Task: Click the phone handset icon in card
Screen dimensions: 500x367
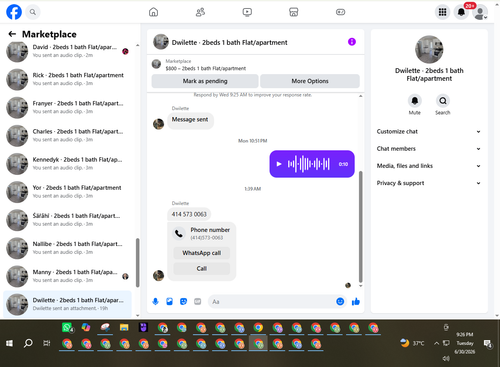Action: [179, 234]
